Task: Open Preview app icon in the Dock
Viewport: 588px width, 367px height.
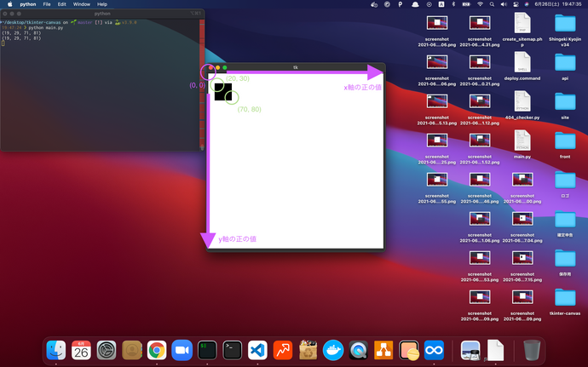Action: click(470, 350)
